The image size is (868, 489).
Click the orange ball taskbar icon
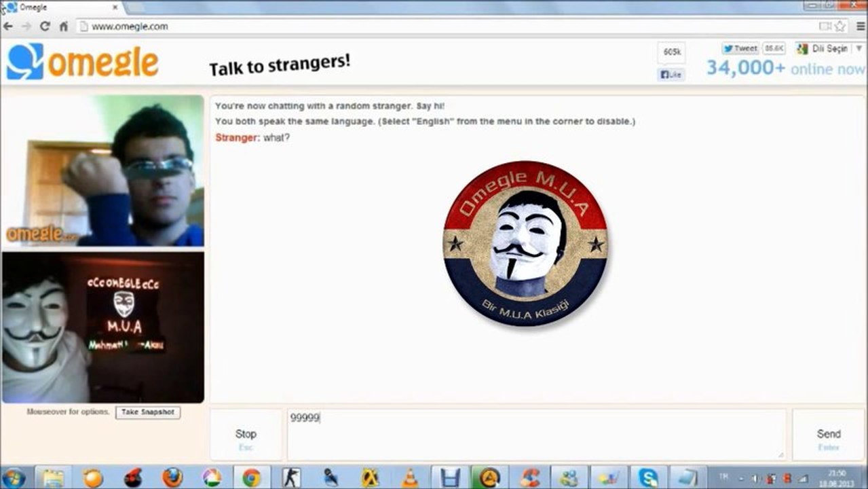tap(93, 478)
